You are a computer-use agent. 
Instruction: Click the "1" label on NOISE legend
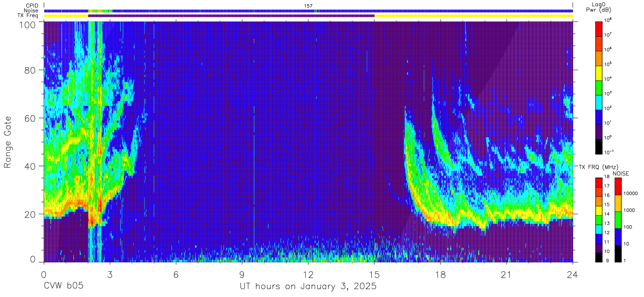[625, 260]
